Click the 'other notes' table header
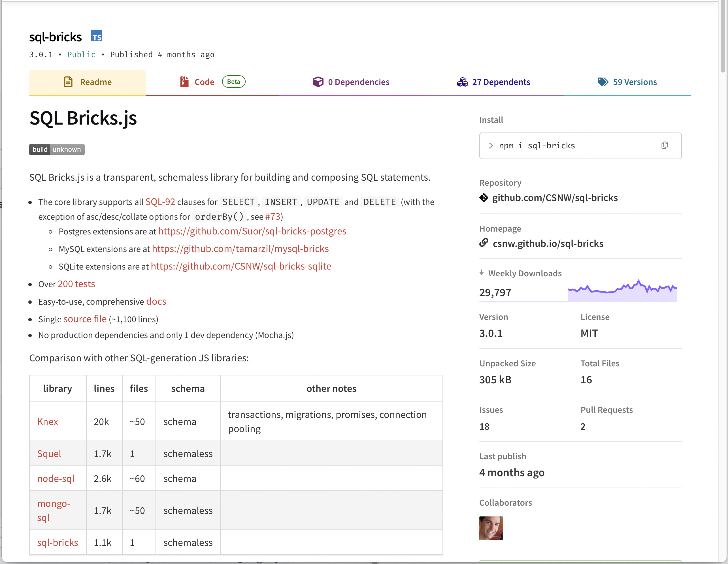 coord(331,389)
